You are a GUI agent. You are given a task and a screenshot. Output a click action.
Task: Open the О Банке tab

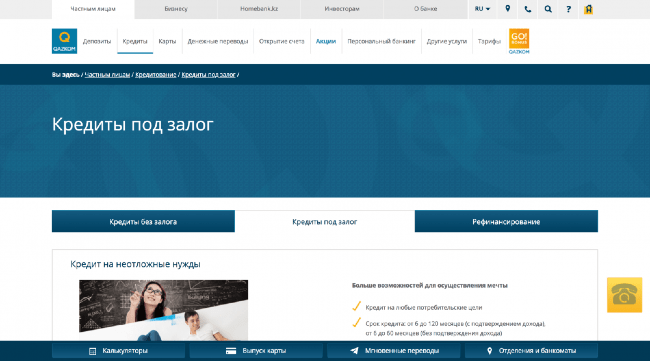[x=425, y=9]
